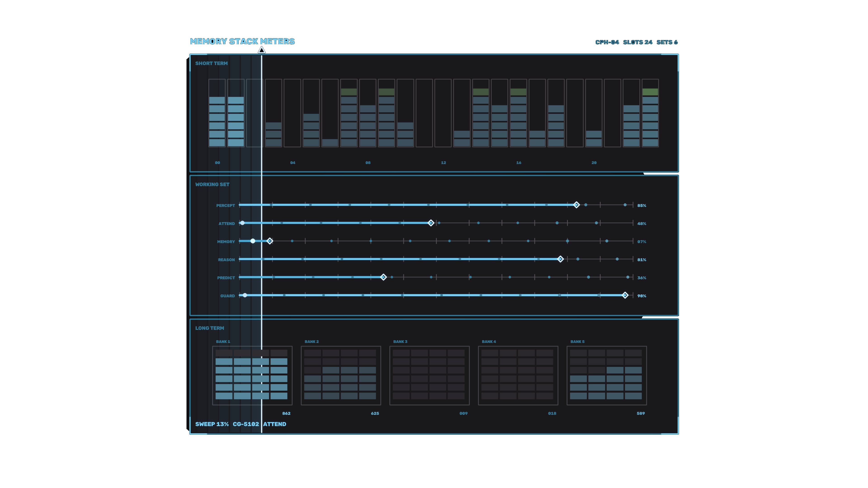The height and width of the screenshot is (488, 868).
Task: Click the MEMORY slider diamond handle
Action: pos(270,241)
